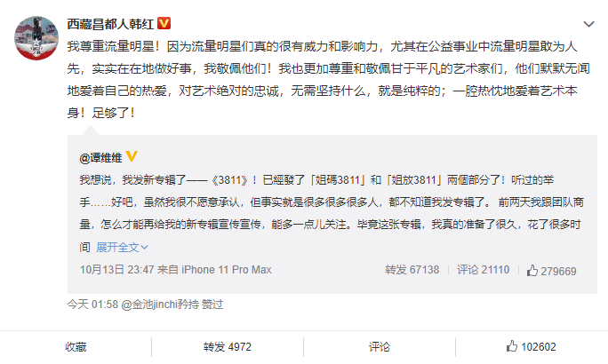Like the quoted post thumbs-up 279669
This screenshot has width=608, height=364.
[551, 271]
